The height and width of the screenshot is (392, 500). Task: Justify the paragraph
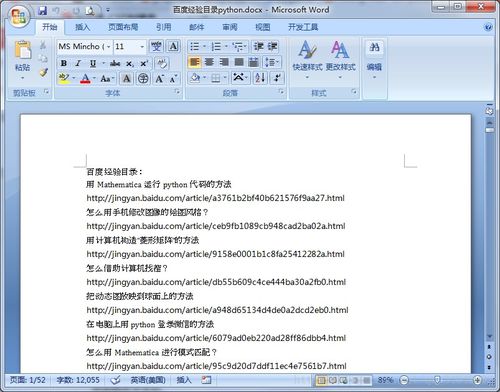coord(239,62)
